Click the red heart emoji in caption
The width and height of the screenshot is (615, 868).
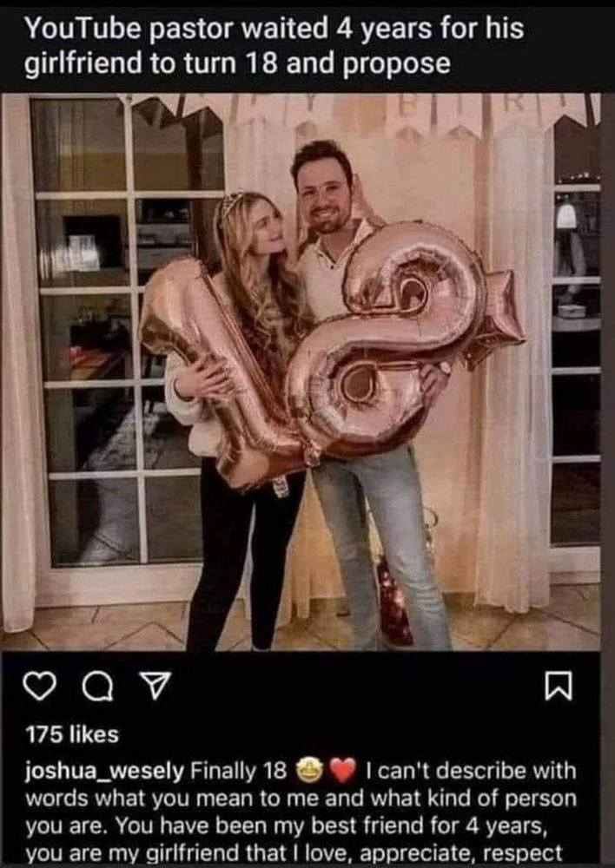coord(343,770)
